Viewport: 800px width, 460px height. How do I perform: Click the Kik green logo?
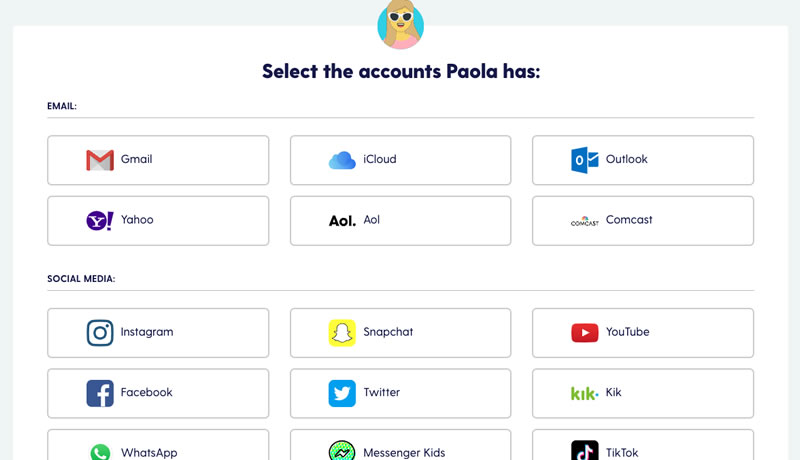pos(585,393)
